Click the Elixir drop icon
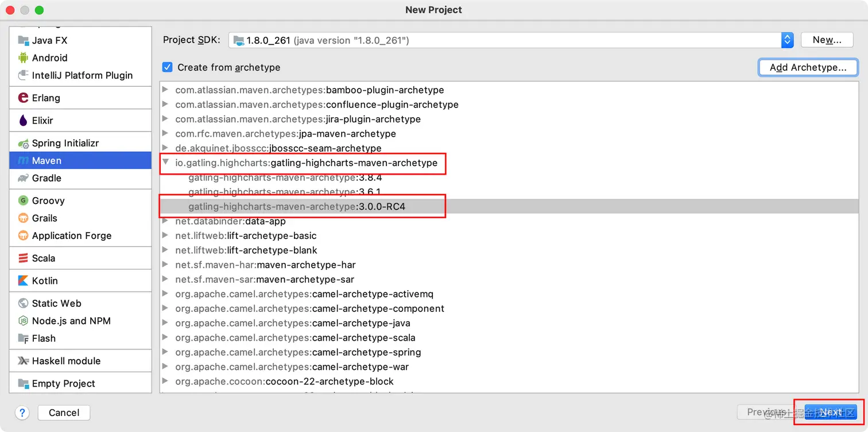This screenshot has height=432, width=868. click(x=23, y=121)
